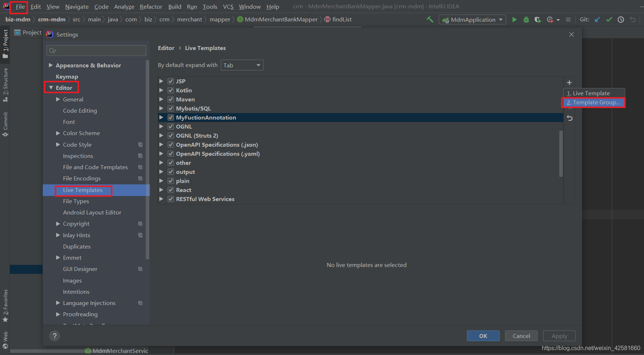This screenshot has height=355, width=644.
Task: Expand the General subsection arrow
Action: tap(58, 99)
